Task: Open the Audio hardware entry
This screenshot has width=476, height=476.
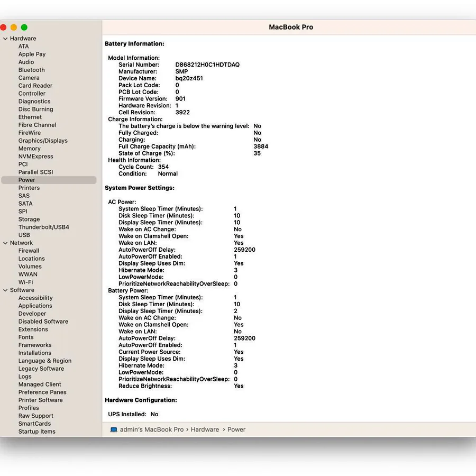Action: click(x=26, y=62)
